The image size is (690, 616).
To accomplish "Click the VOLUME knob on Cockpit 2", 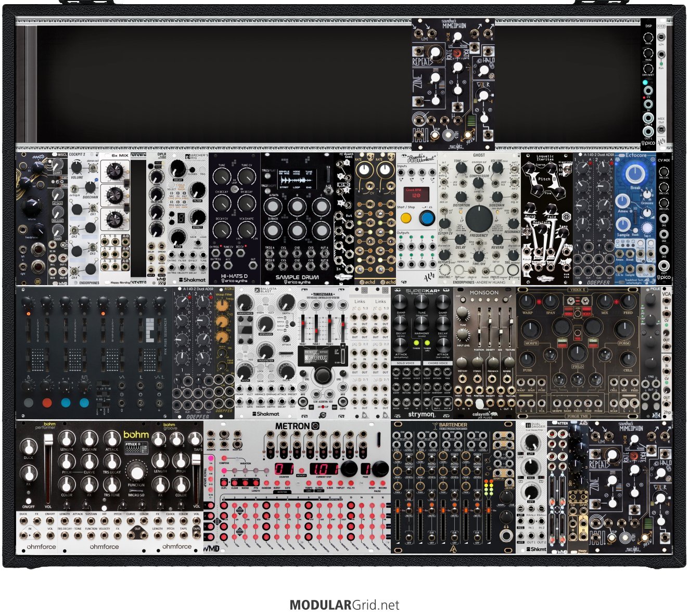I will (77, 168).
